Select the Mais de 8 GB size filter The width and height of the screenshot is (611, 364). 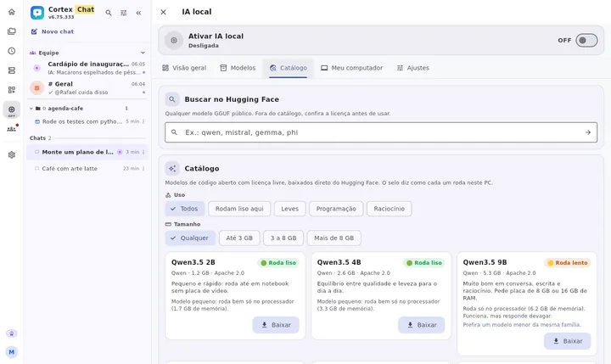coord(334,238)
